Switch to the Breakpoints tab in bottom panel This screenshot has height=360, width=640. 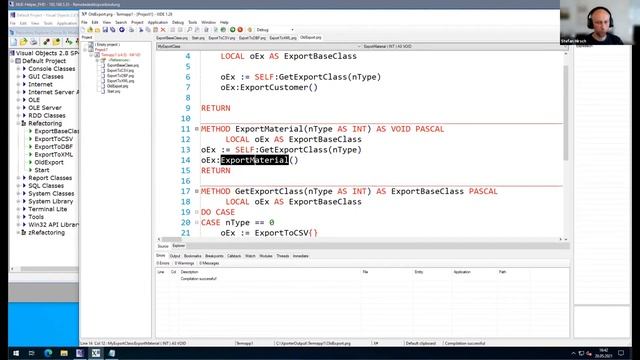click(x=214, y=256)
